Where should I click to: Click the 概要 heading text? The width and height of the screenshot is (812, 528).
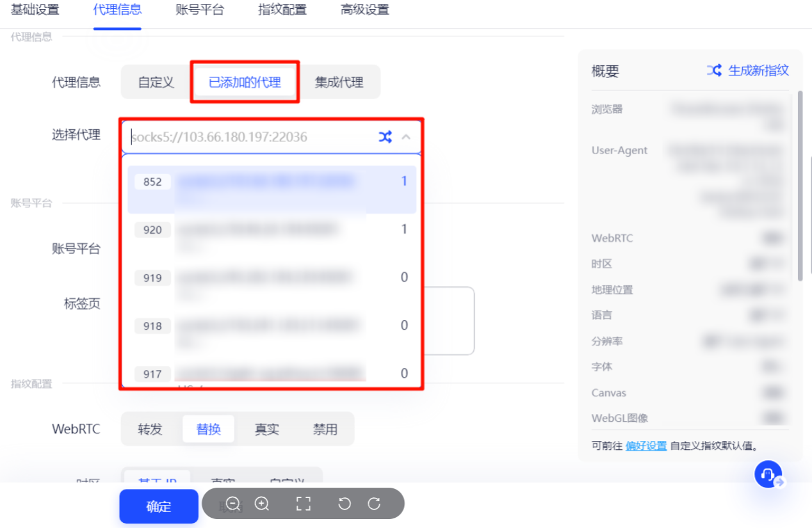(605, 71)
